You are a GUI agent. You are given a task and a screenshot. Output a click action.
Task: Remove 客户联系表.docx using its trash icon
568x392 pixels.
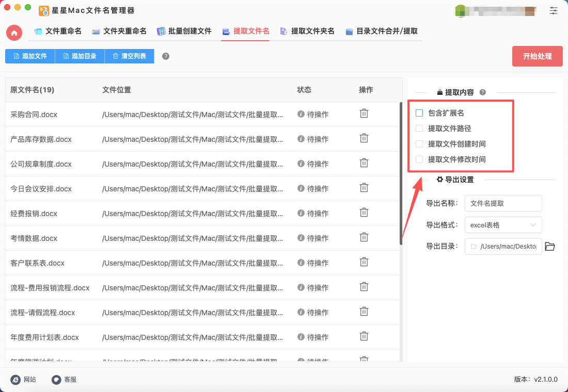[x=364, y=263]
